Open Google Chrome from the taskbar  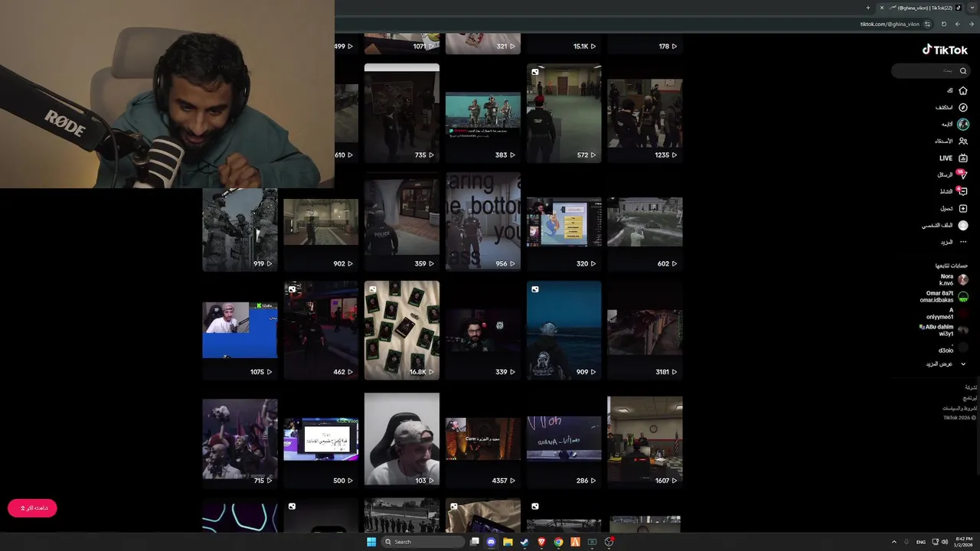558,542
